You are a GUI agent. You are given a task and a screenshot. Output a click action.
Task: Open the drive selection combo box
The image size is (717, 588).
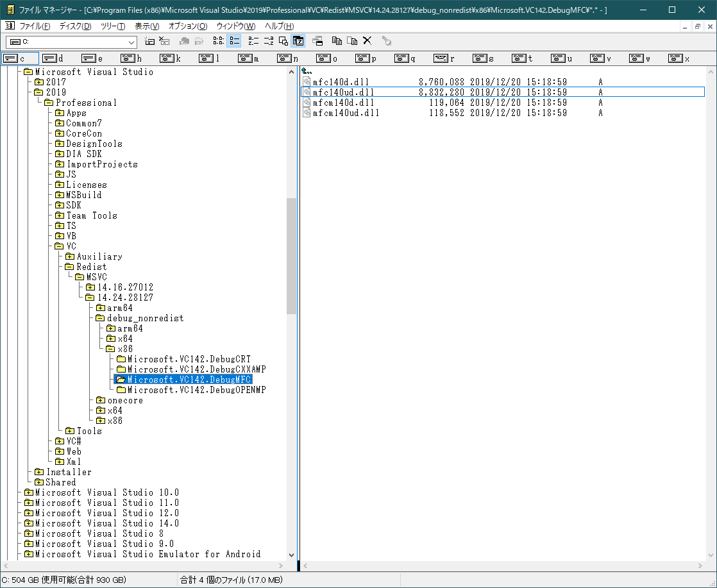tap(71, 42)
